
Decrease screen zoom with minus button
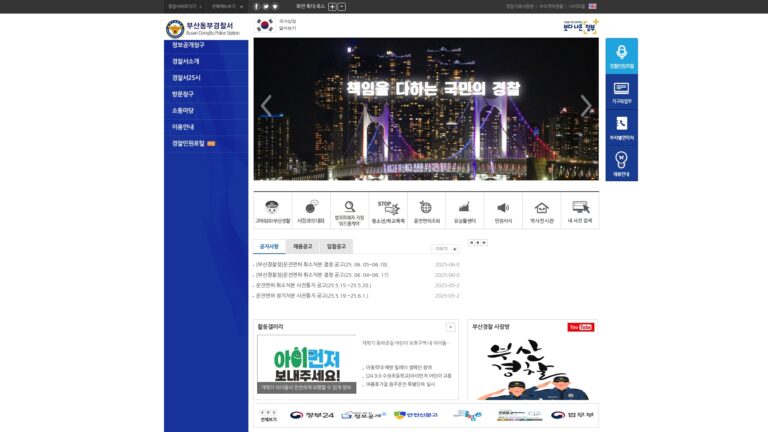(x=342, y=6)
